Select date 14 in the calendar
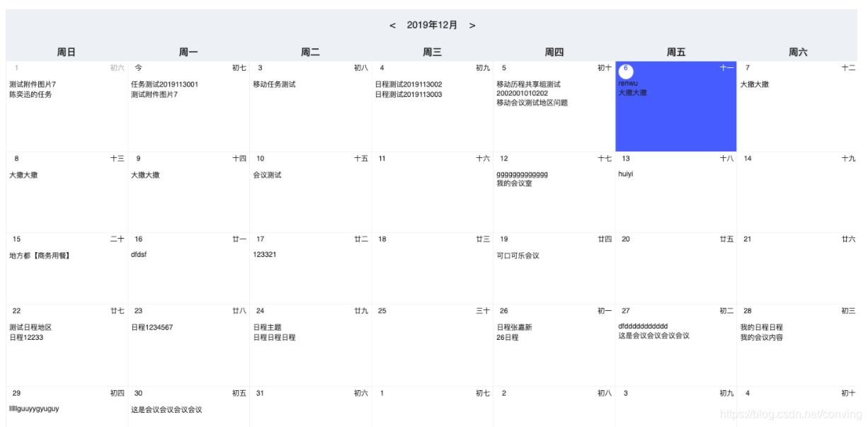The width and height of the screenshot is (868, 427). click(747, 159)
